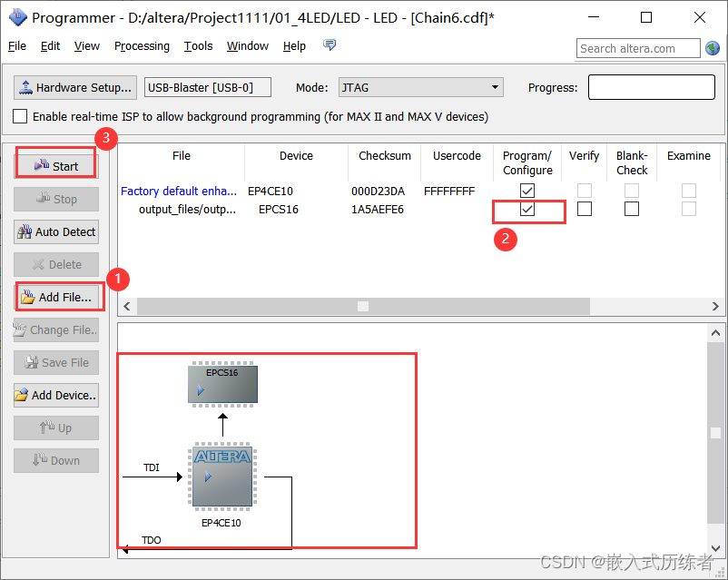The height and width of the screenshot is (580, 728).
Task: Click the Add Device button
Action: pos(55,395)
